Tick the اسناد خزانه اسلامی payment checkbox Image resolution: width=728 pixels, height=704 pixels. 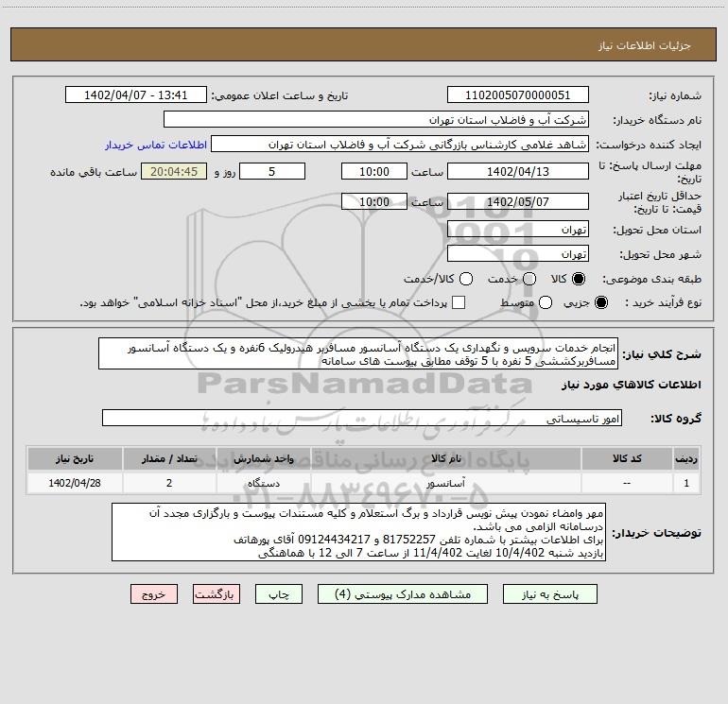pyautogui.click(x=459, y=302)
